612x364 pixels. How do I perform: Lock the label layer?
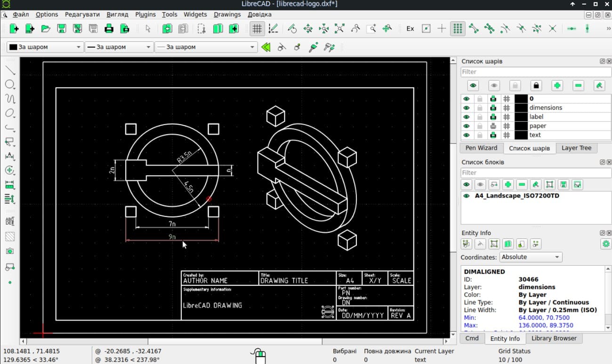pos(480,116)
